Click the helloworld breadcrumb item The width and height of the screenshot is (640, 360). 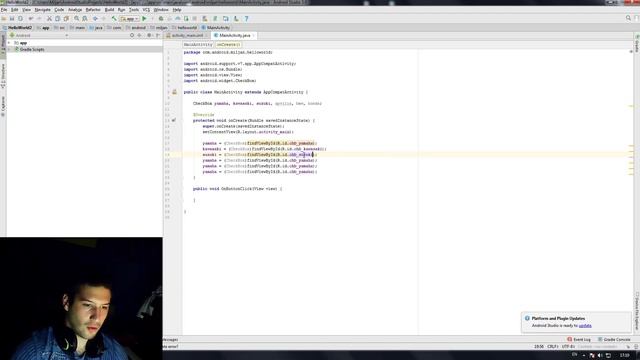tap(184, 28)
